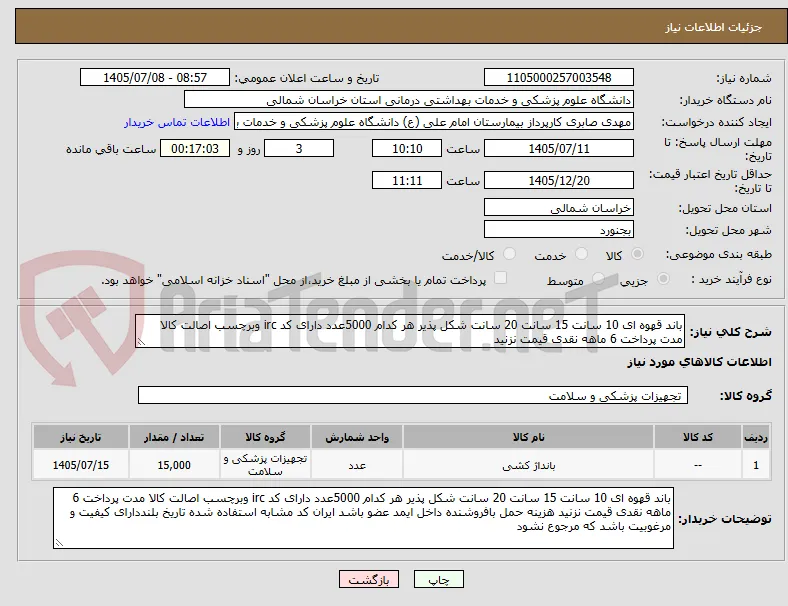Click the نوع فرآیند خرید label

pyautogui.click(x=731, y=279)
